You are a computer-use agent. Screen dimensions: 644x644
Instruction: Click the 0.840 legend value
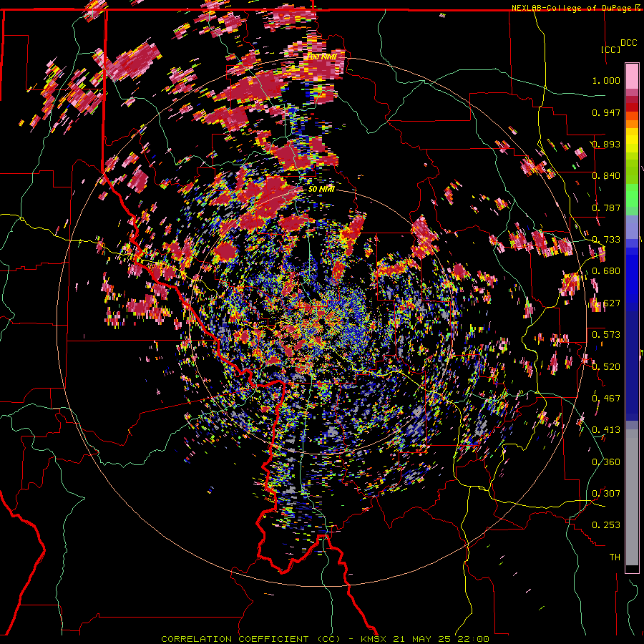[x=606, y=176]
